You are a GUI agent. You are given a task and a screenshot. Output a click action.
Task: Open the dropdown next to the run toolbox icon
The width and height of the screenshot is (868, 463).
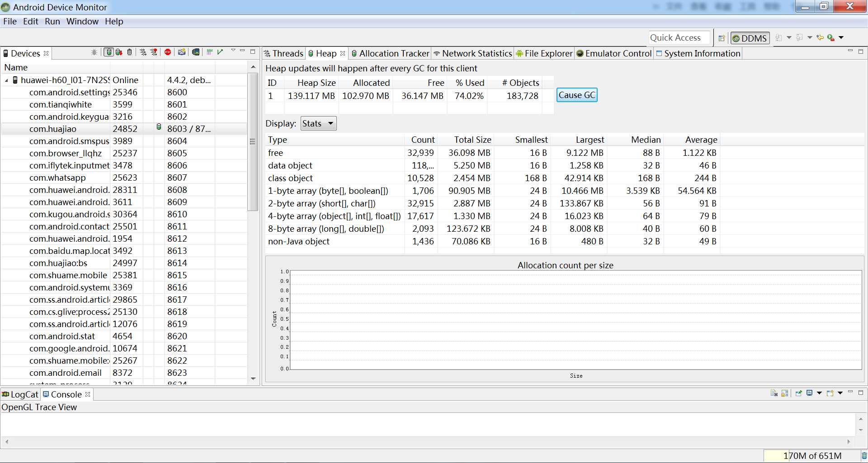[x=841, y=37]
